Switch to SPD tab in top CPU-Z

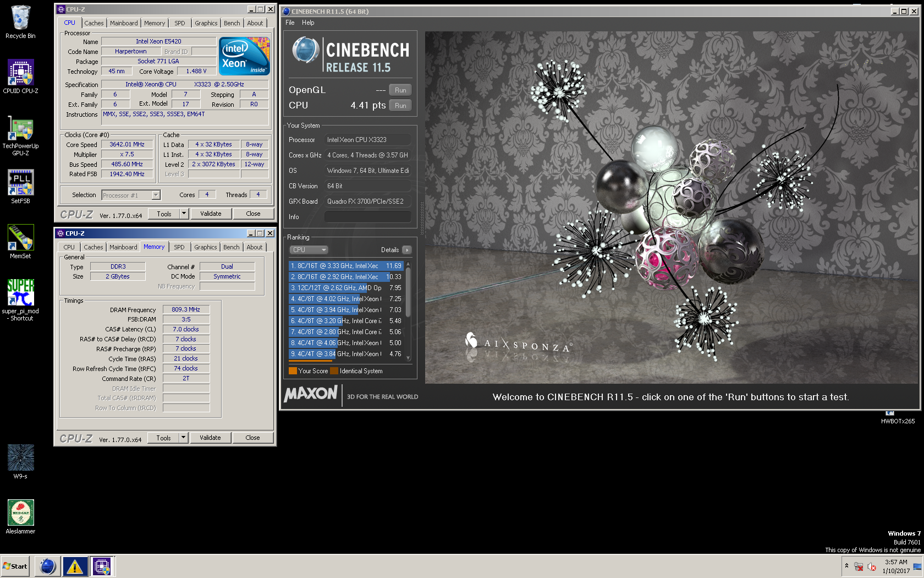coord(180,23)
